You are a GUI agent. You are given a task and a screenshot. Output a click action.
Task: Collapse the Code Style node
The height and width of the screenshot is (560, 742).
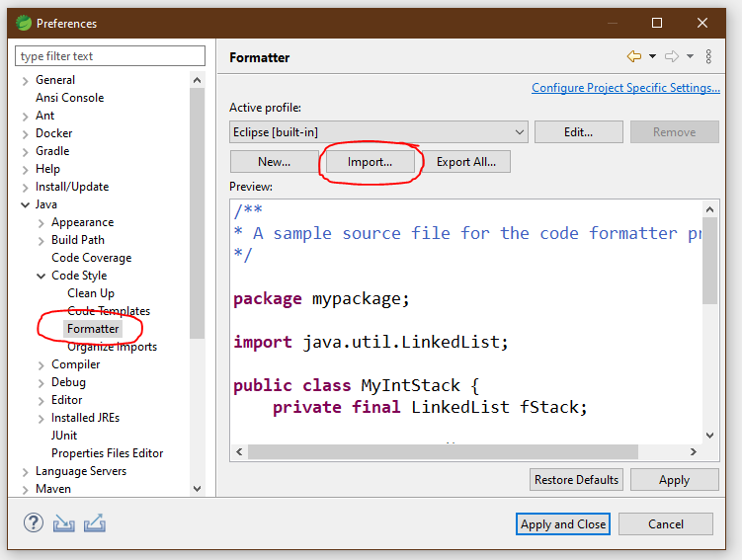pos(41,276)
